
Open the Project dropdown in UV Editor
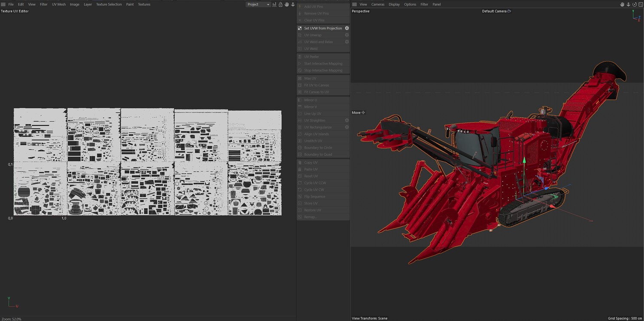258,4
